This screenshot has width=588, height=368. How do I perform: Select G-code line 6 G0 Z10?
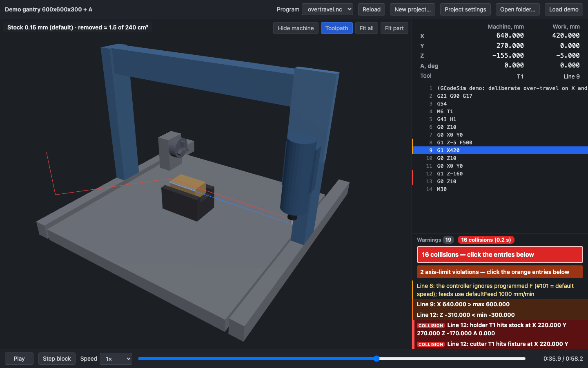(x=500, y=127)
